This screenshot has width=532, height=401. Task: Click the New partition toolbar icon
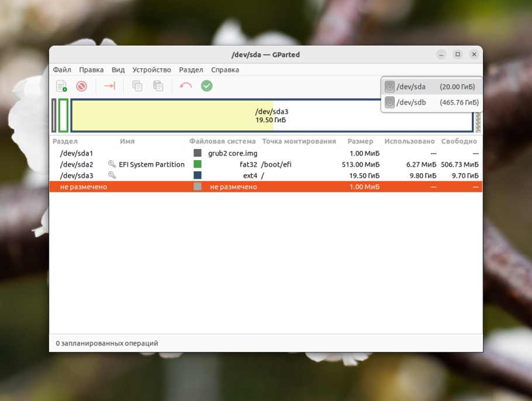click(x=61, y=86)
